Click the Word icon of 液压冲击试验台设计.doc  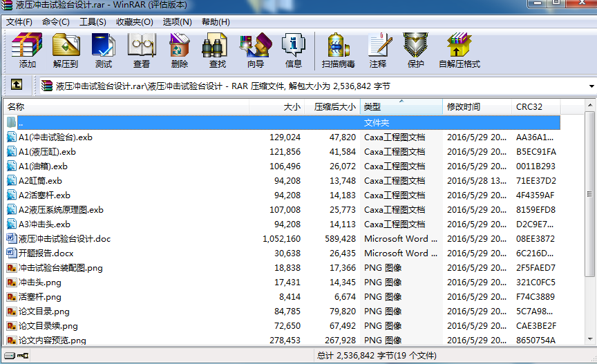pos(12,238)
